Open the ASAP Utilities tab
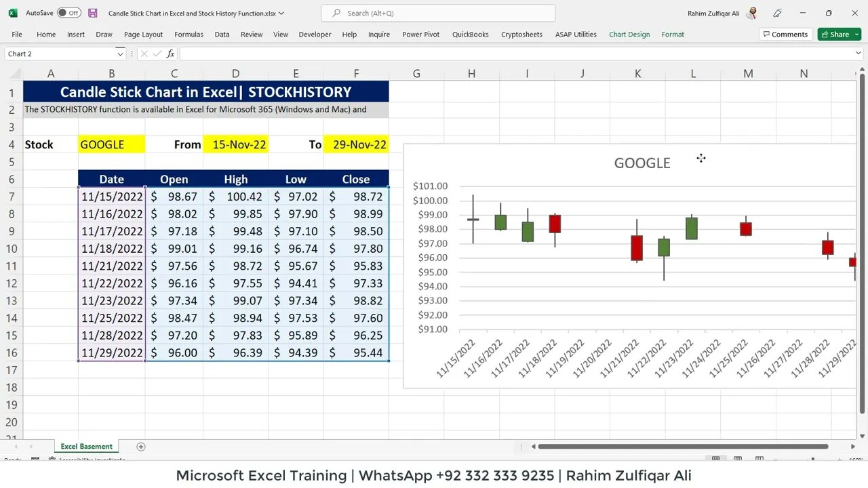Screen dimensions: 868x488 (576, 35)
